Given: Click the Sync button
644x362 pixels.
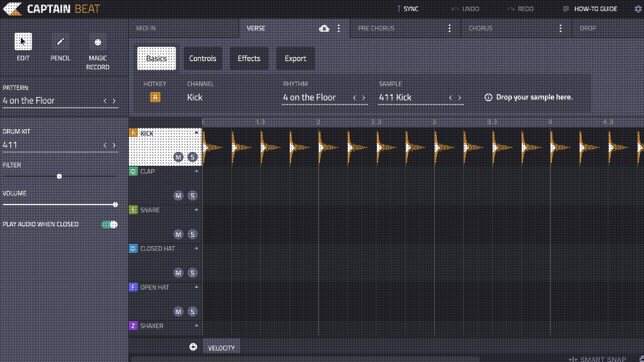Looking at the screenshot, I should (408, 9).
